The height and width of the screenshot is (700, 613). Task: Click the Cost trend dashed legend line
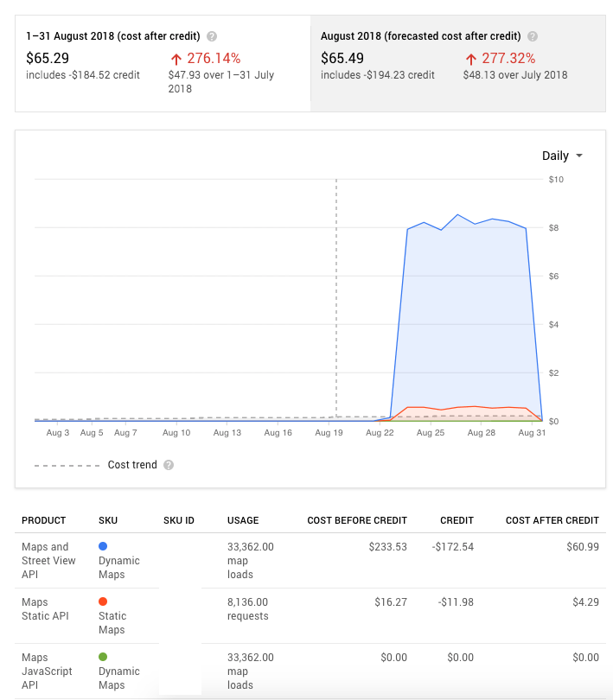[x=67, y=465]
